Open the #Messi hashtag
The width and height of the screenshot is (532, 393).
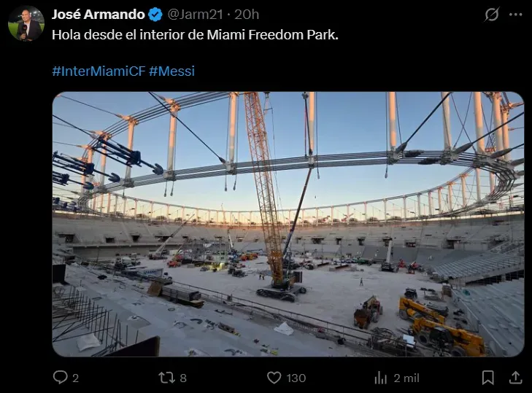(171, 71)
